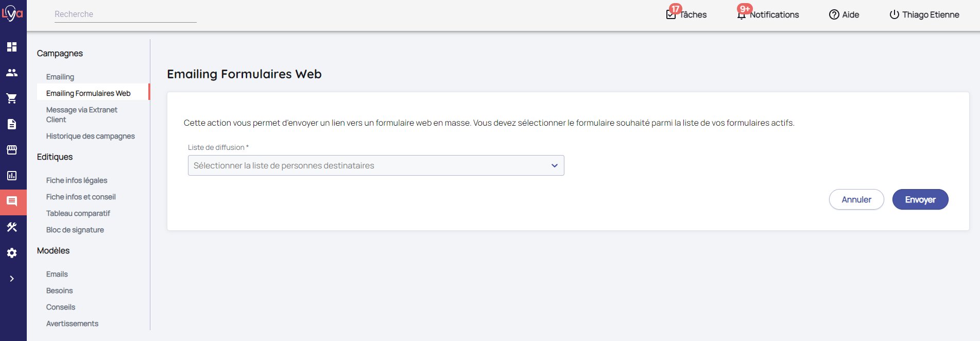Show the Notifications panel
Image resolution: width=980 pixels, height=341 pixels.
(768, 14)
